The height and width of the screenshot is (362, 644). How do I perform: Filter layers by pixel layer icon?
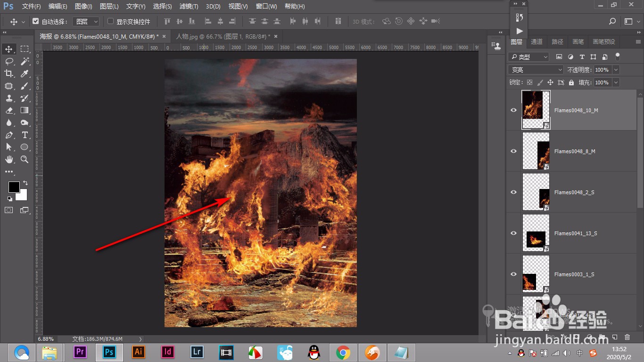coord(559,57)
